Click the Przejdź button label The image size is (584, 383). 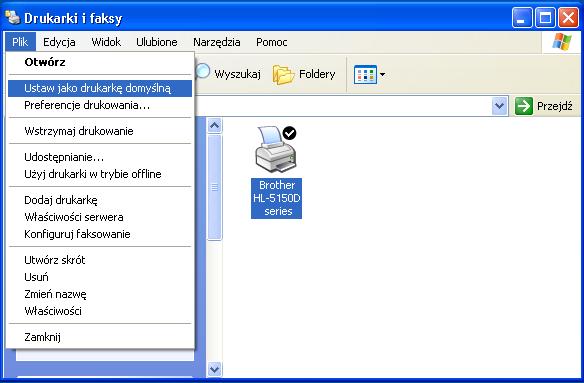pyautogui.click(x=555, y=107)
